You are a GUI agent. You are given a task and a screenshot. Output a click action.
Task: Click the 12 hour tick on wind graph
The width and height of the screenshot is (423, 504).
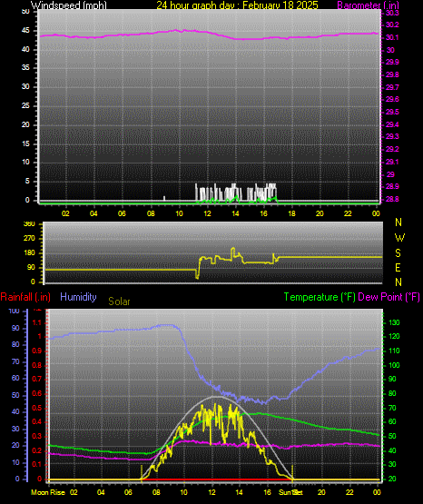point(207,213)
